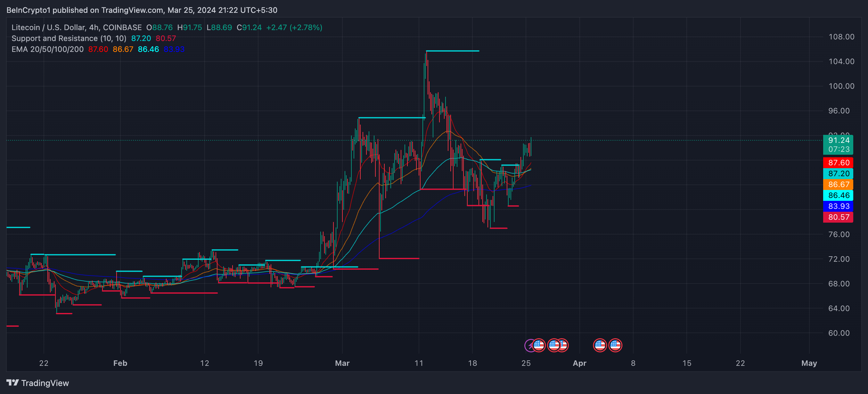Image resolution: width=868 pixels, height=394 pixels.
Task: Click the blue 83.93 price tag
Action: coord(838,206)
